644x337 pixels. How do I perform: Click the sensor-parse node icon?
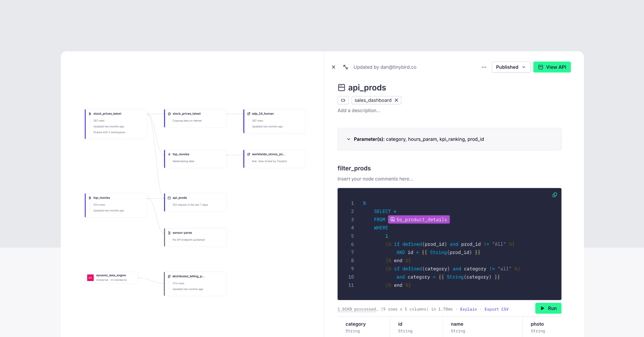pos(169,233)
